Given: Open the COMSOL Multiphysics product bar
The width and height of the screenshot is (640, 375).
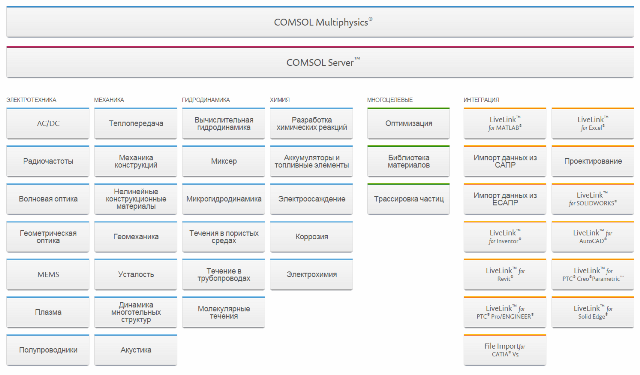Looking at the screenshot, I should 320,22.
